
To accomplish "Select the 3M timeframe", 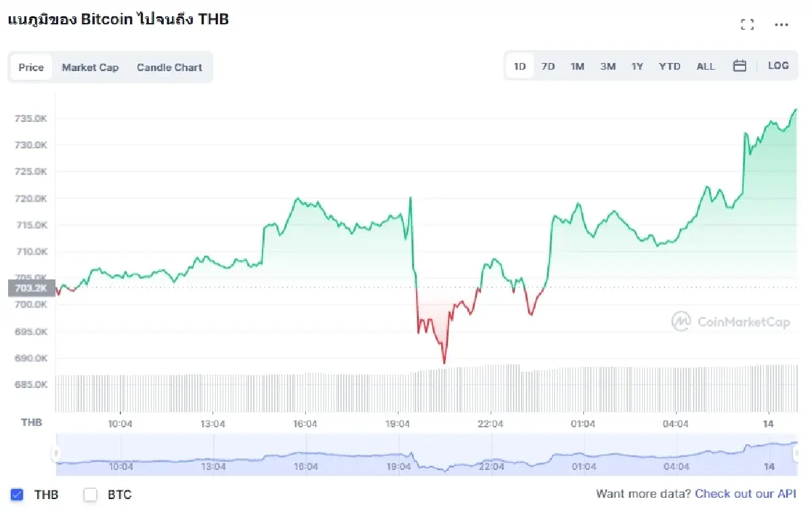I will pos(607,66).
